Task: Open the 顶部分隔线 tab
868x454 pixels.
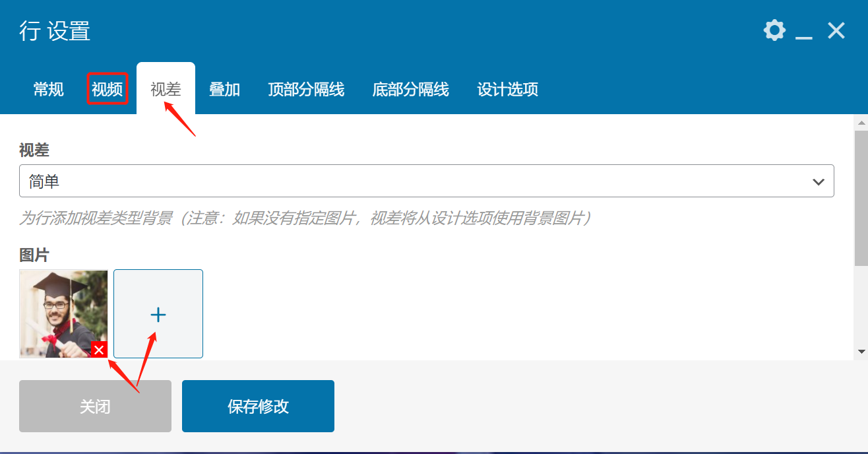Action: (306, 90)
